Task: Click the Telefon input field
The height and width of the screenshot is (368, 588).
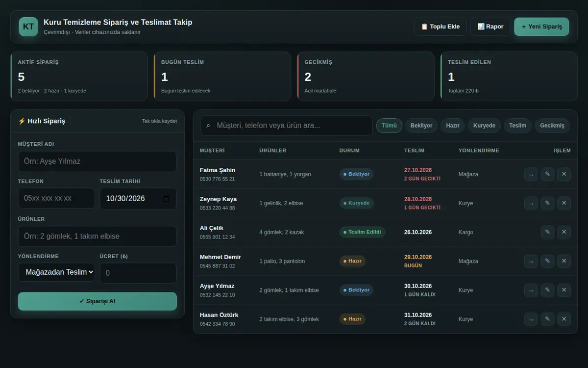Action: click(x=56, y=198)
